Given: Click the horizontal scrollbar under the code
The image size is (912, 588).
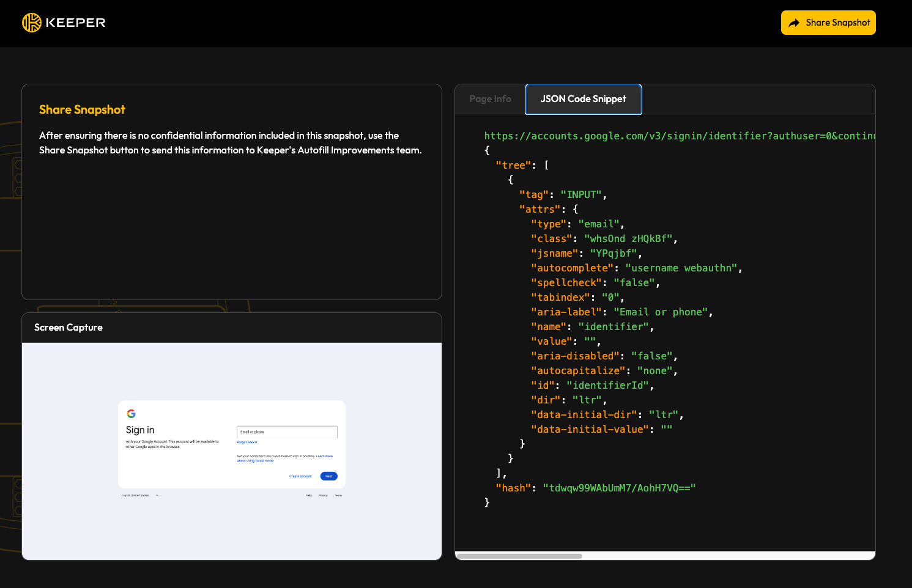Looking at the screenshot, I should 519,556.
